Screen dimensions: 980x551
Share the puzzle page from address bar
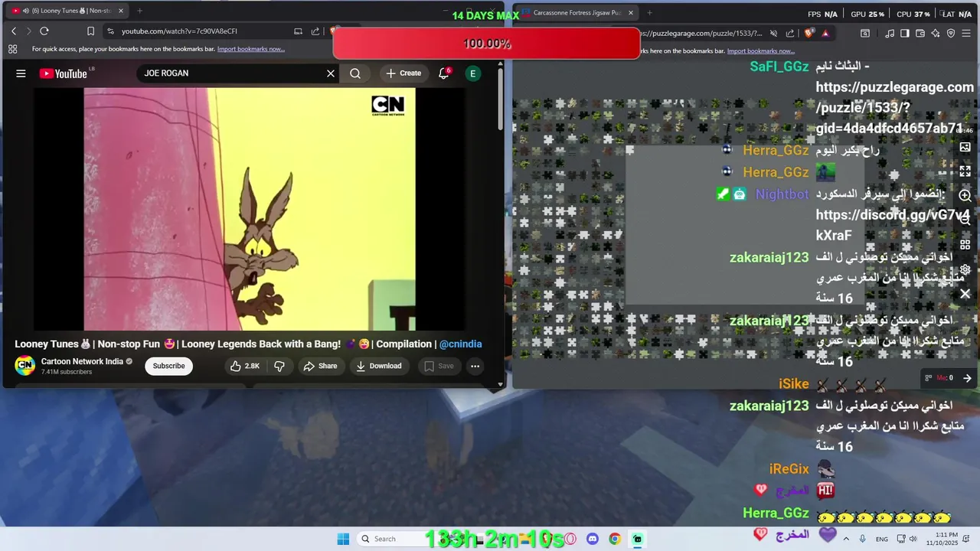[790, 34]
